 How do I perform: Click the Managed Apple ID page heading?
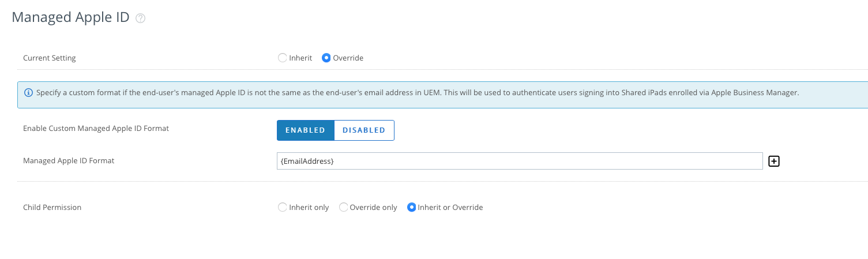70,17
